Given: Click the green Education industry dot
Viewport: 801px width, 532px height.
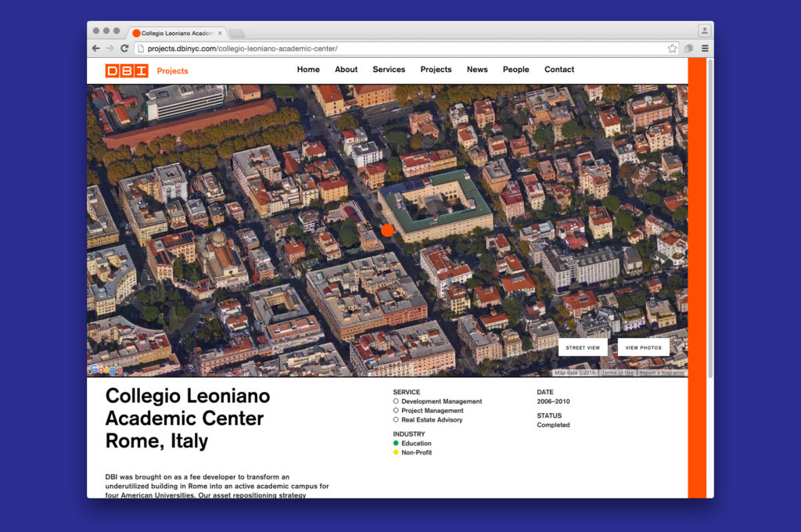Looking at the screenshot, I should pyautogui.click(x=396, y=444).
